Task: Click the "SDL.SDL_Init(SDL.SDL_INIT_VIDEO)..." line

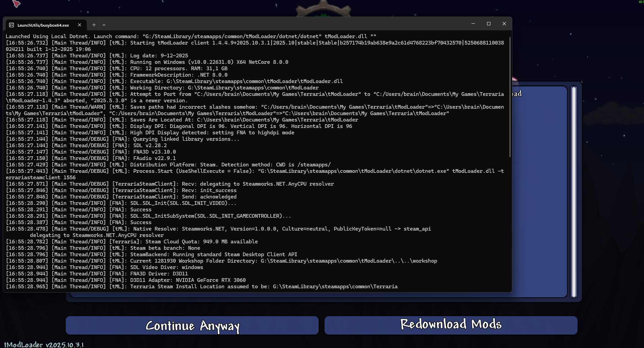Action: tap(121, 203)
